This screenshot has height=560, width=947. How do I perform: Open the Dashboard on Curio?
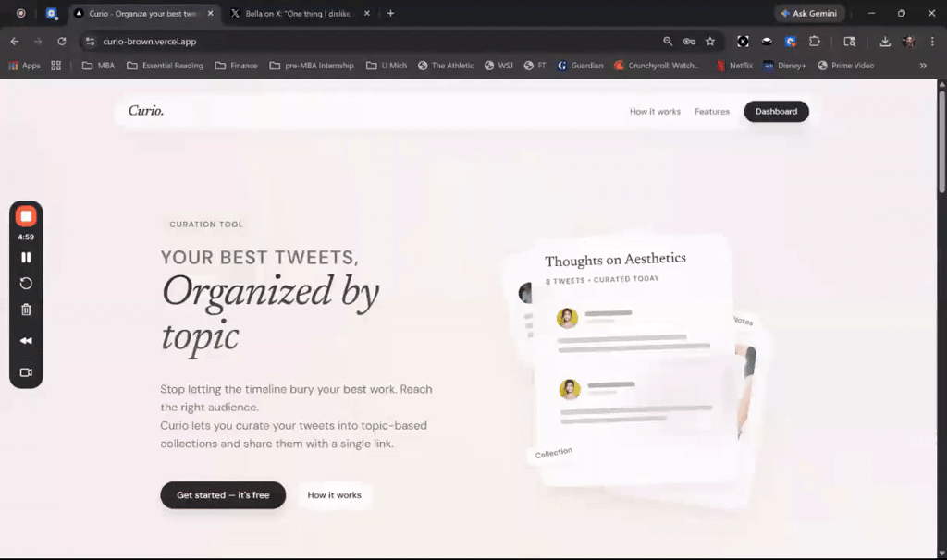tap(776, 111)
